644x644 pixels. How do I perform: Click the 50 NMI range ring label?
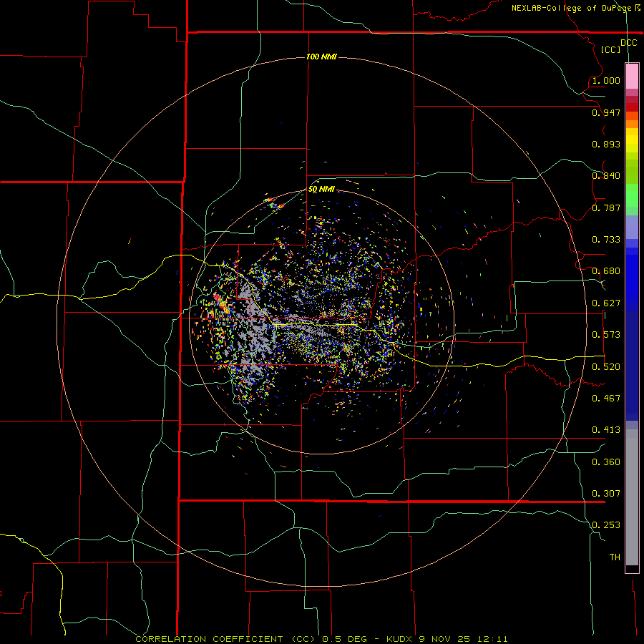[321, 190]
